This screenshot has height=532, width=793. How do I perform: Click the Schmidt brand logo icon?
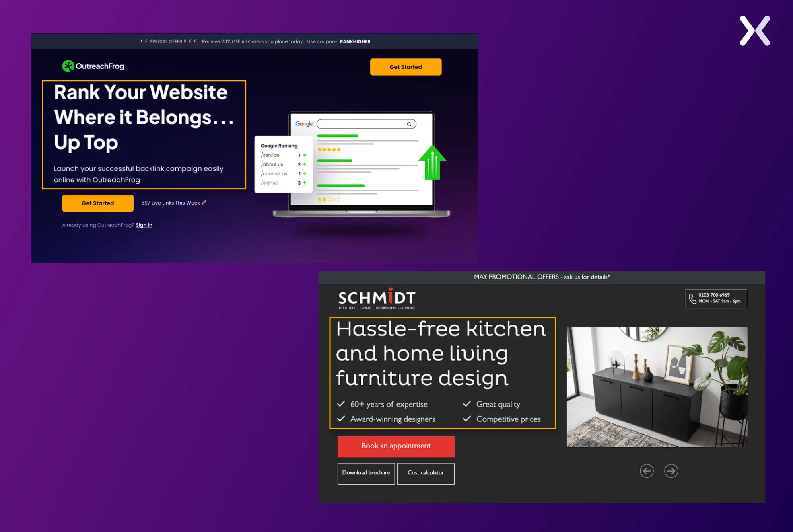377,298
